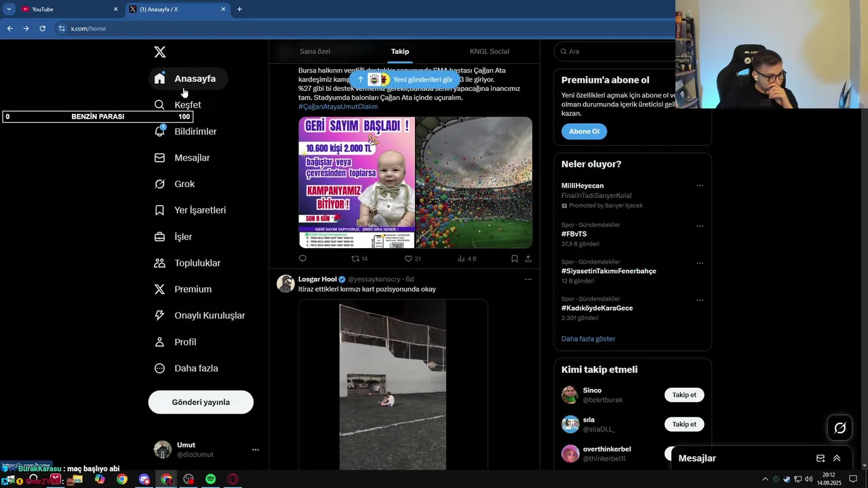View analytics of the 4 B views post

point(467,258)
